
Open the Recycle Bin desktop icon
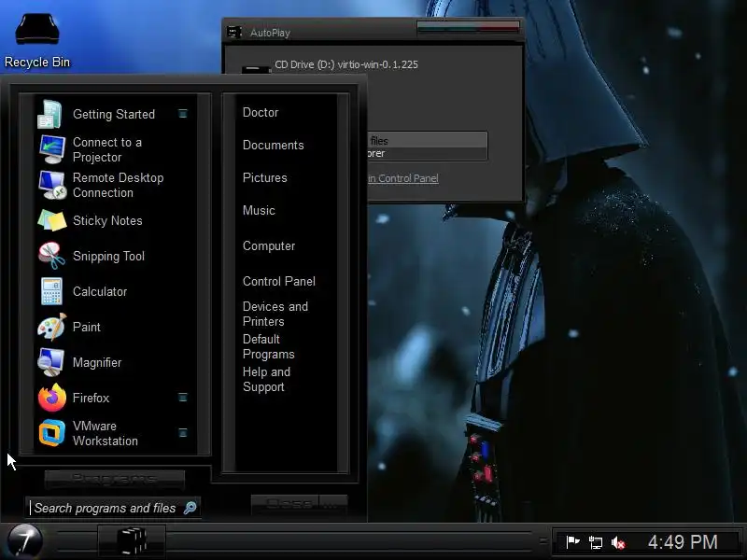tap(37, 41)
